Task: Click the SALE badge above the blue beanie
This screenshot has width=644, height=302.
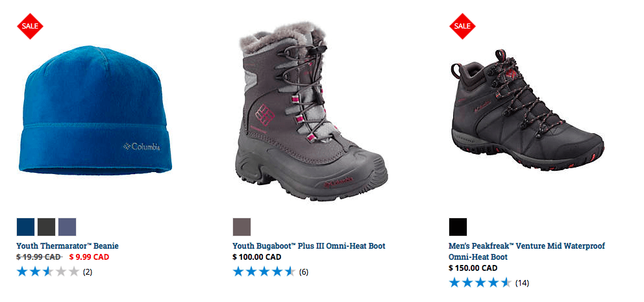Action: [x=30, y=26]
